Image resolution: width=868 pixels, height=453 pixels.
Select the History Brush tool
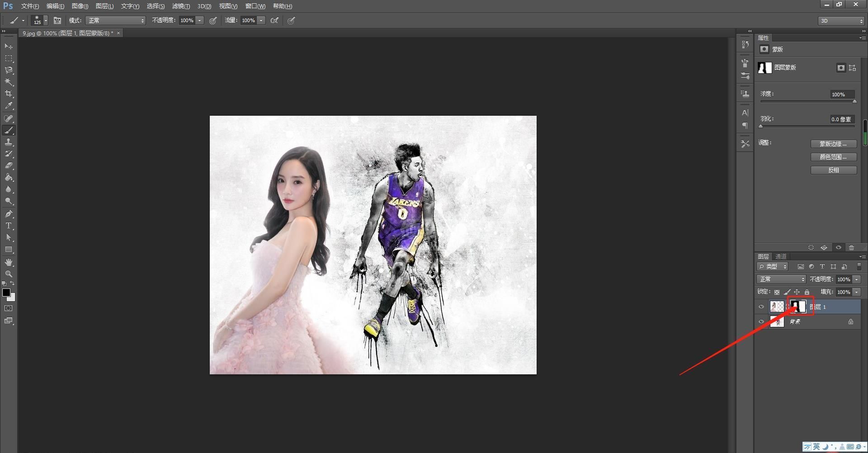click(x=9, y=154)
